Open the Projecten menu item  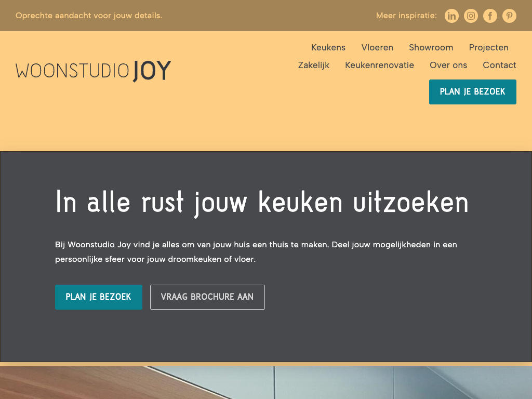pyautogui.click(x=488, y=47)
